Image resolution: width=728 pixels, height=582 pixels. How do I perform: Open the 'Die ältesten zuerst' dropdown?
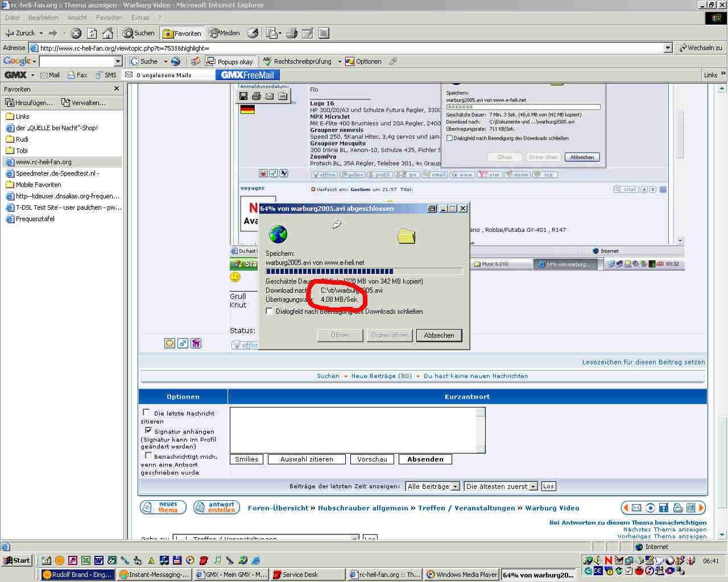point(500,487)
